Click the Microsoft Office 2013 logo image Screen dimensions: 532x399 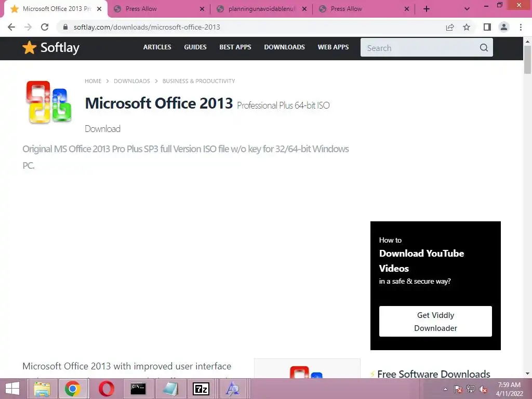(48, 102)
